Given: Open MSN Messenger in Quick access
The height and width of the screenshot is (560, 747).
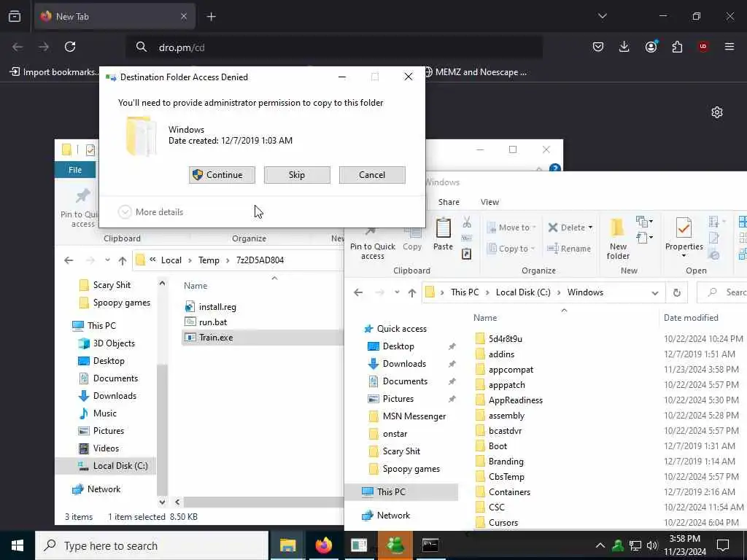Looking at the screenshot, I should click(407, 416).
